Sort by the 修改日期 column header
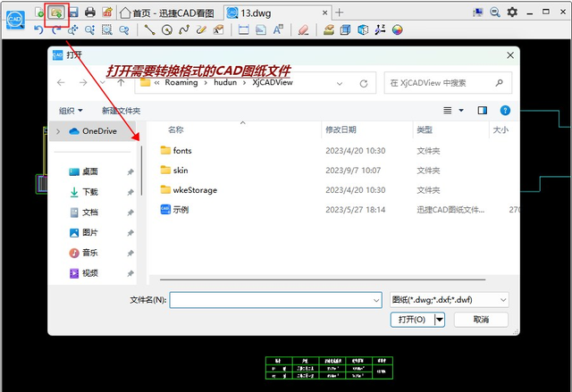 pos(341,129)
